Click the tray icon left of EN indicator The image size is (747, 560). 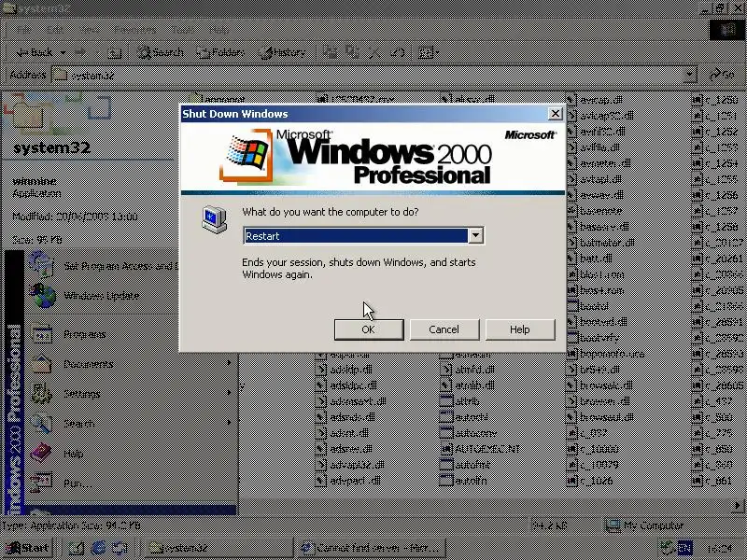[666, 548]
